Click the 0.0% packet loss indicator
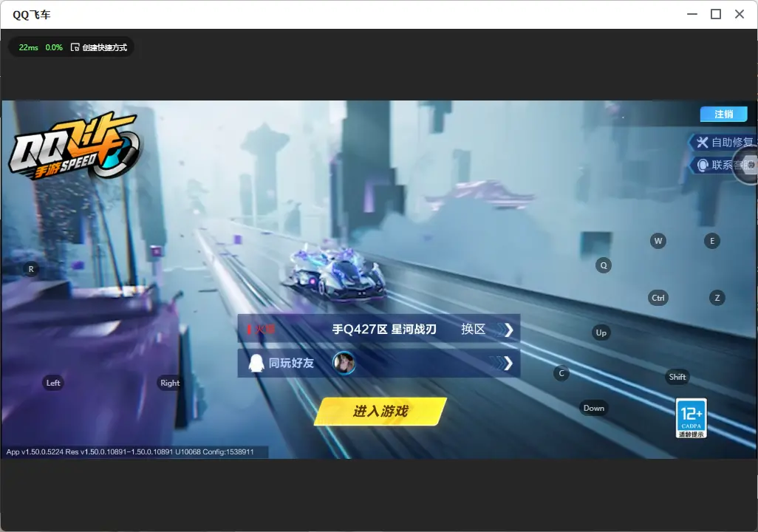Screen dimensions: 758x532 (54, 47)
